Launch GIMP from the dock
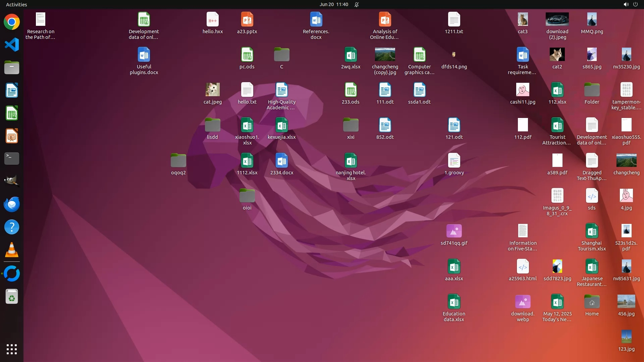The image size is (644, 362). tap(12, 181)
